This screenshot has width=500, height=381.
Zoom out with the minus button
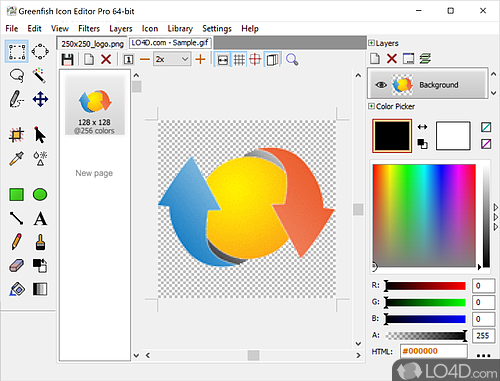(145, 60)
